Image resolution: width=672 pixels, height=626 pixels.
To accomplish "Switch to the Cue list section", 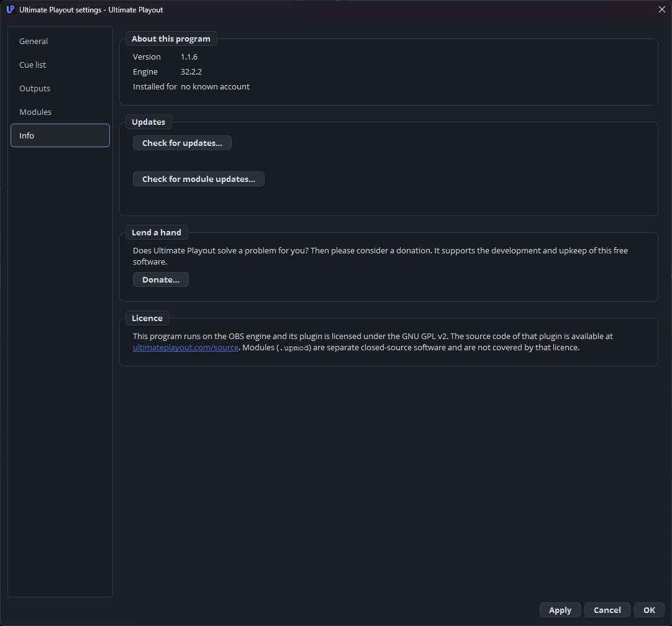I will (x=60, y=65).
